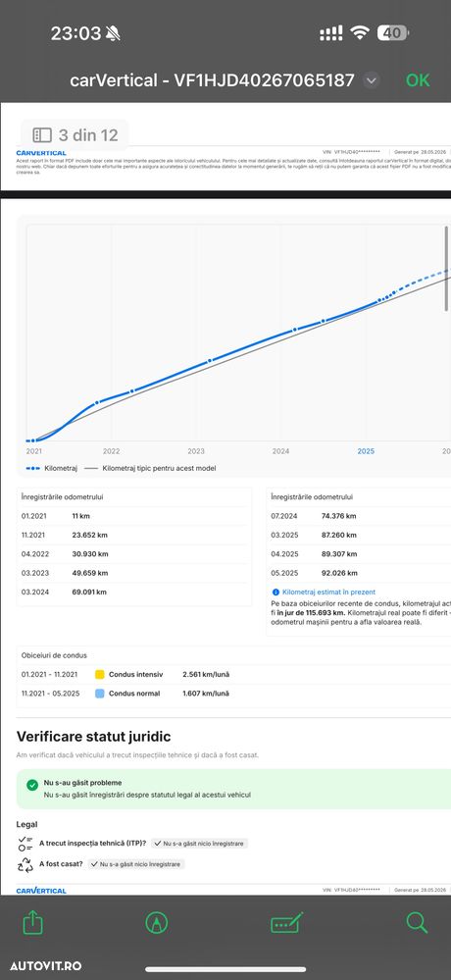
Task: Tap the Obiceiuri de condus label
Action: click(x=54, y=655)
